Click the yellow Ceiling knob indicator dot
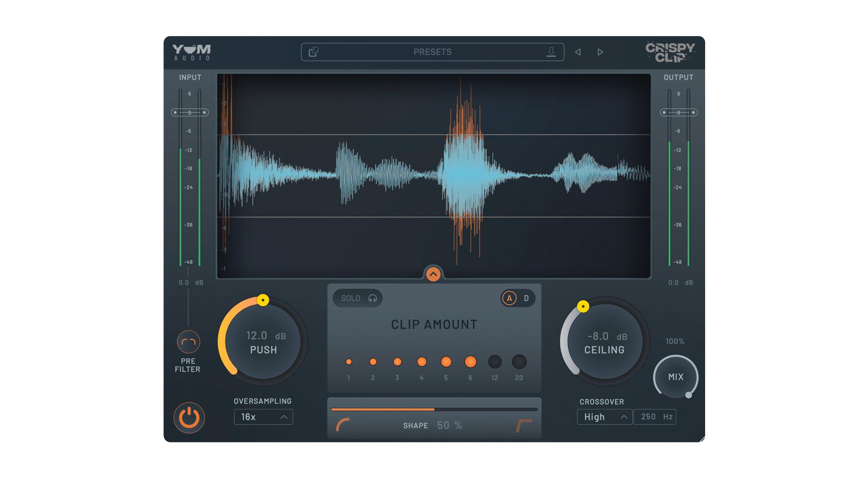868x479 pixels. [x=583, y=307]
